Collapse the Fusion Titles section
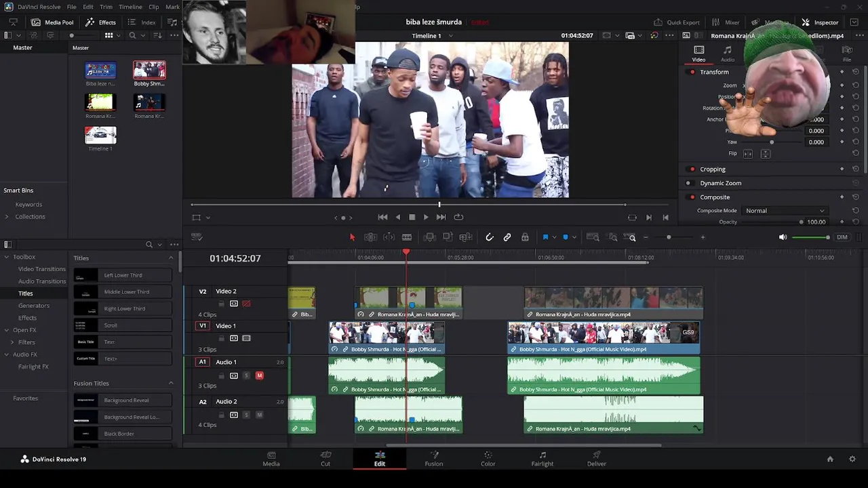The image size is (868, 488). tap(171, 384)
